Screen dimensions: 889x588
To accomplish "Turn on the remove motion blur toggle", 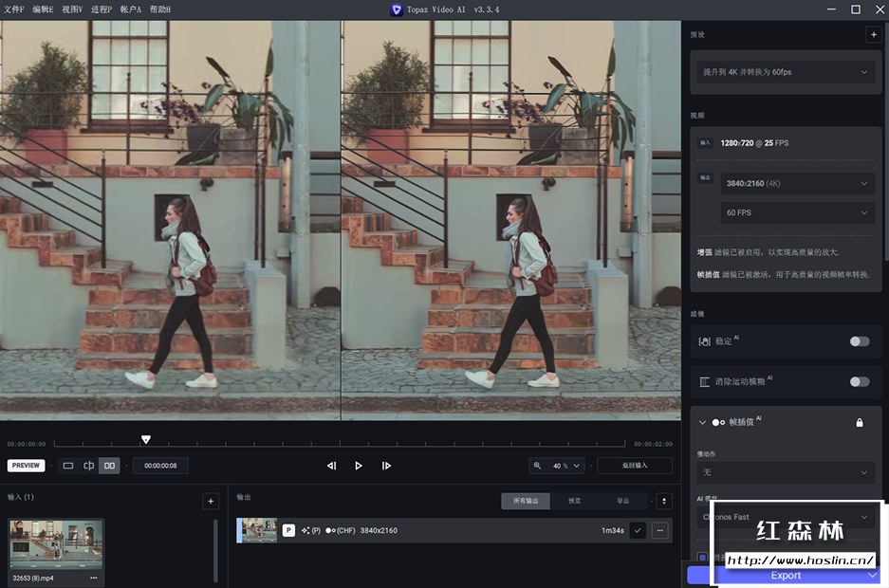I will click(859, 382).
